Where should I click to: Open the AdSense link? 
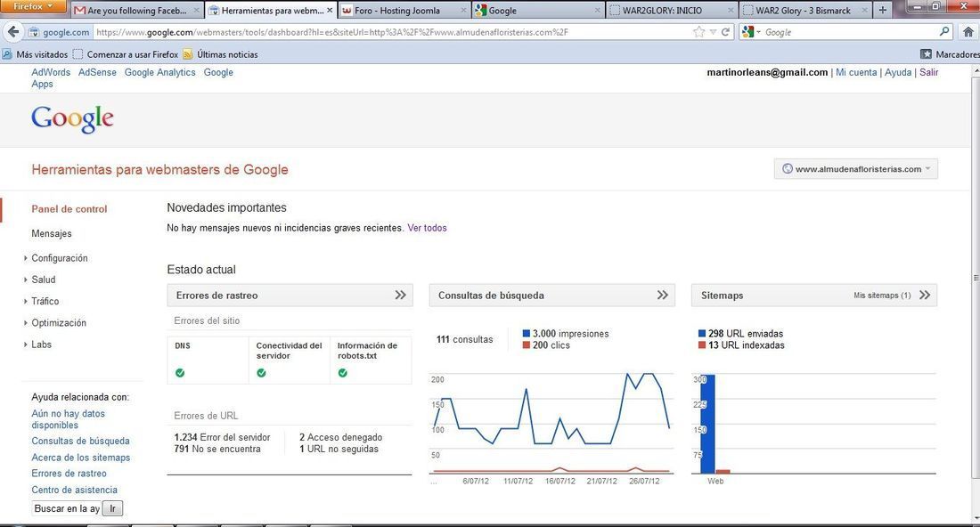97,72
